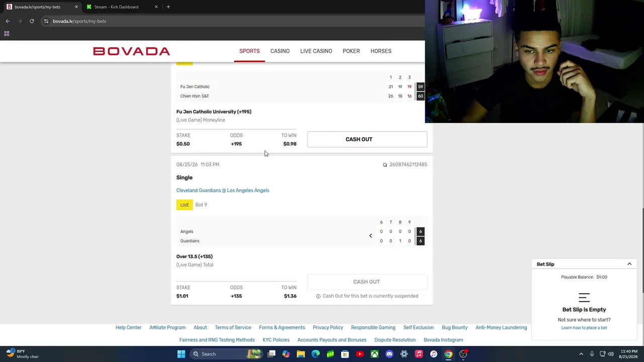The image size is (644, 362).
Task: Switch to the Stream - Kick Dashboard tab
Action: click(122, 7)
